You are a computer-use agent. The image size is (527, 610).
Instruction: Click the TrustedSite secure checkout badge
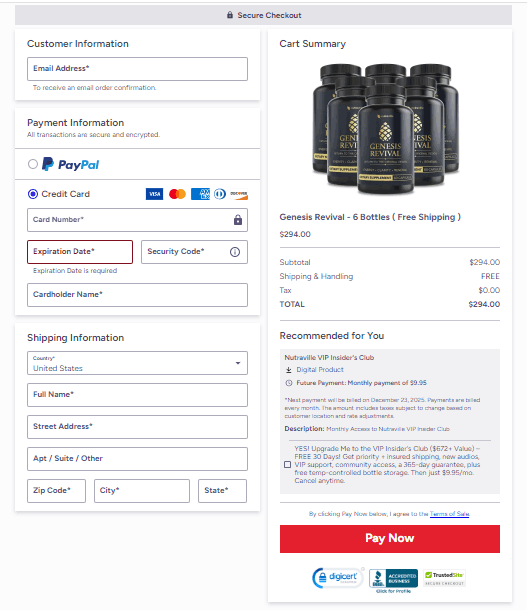click(x=444, y=578)
